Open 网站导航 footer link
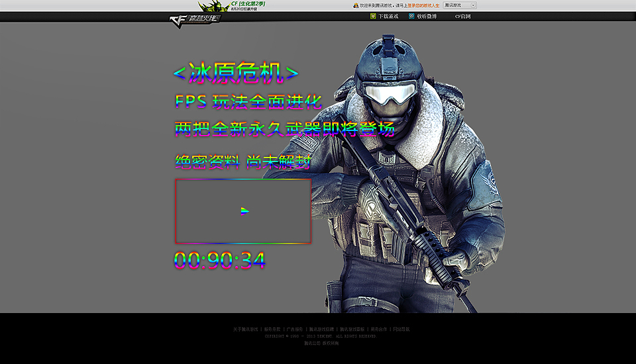The image size is (636, 364). tap(401, 329)
